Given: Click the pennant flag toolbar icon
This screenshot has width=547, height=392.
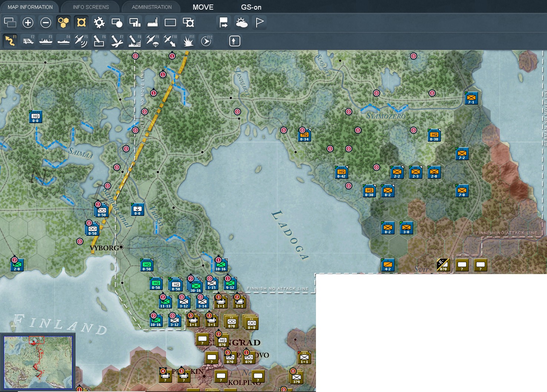Looking at the screenshot, I should 259,23.
